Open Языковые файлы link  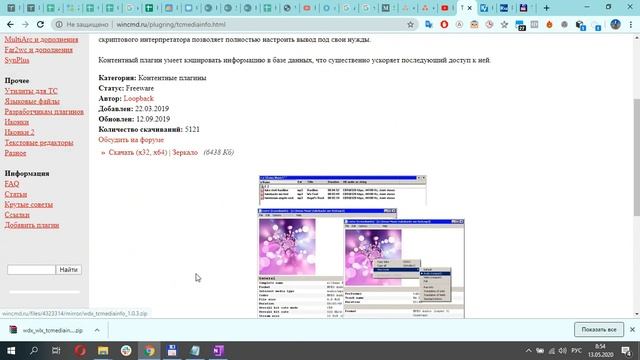pyautogui.click(x=32, y=101)
